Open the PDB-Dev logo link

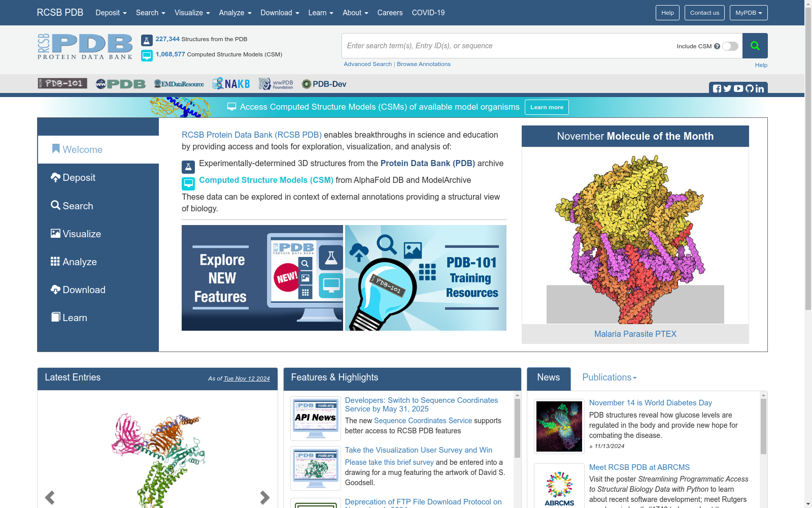point(324,84)
